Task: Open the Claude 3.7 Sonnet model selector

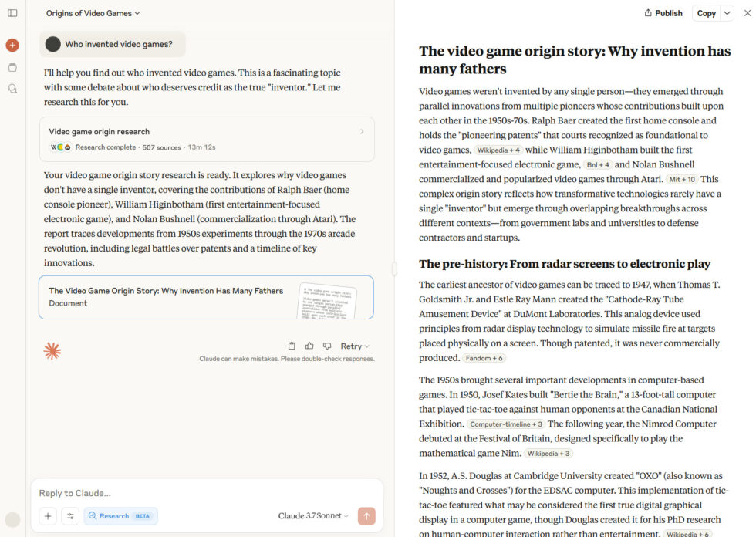Action: pyautogui.click(x=313, y=516)
